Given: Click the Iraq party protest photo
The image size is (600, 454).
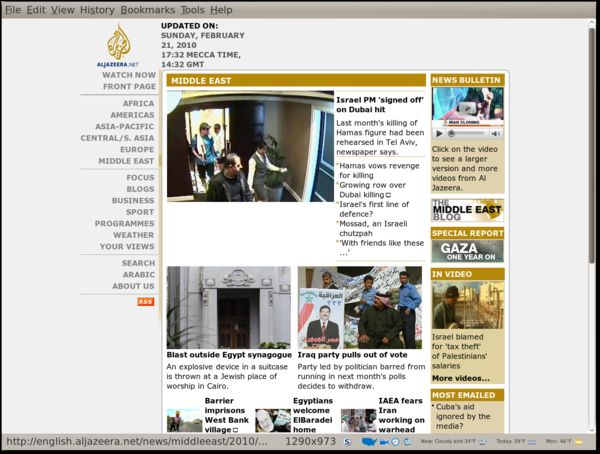Looking at the screenshot, I should (360, 308).
